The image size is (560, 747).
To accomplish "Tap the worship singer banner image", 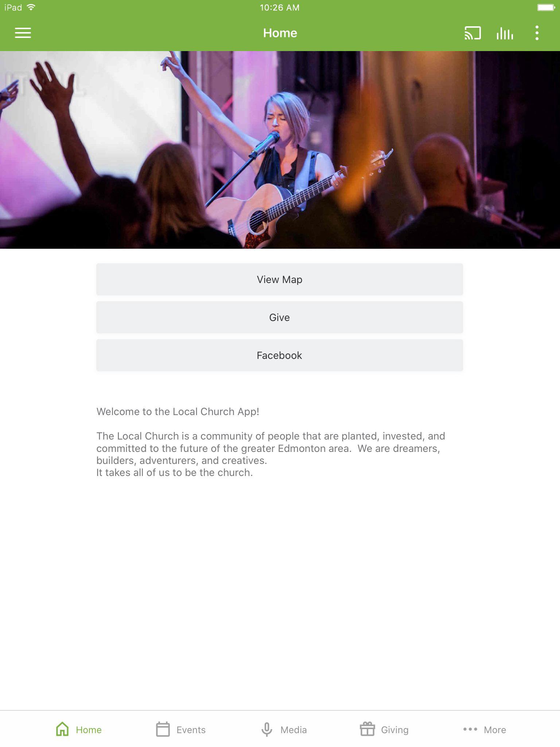I will [280, 150].
